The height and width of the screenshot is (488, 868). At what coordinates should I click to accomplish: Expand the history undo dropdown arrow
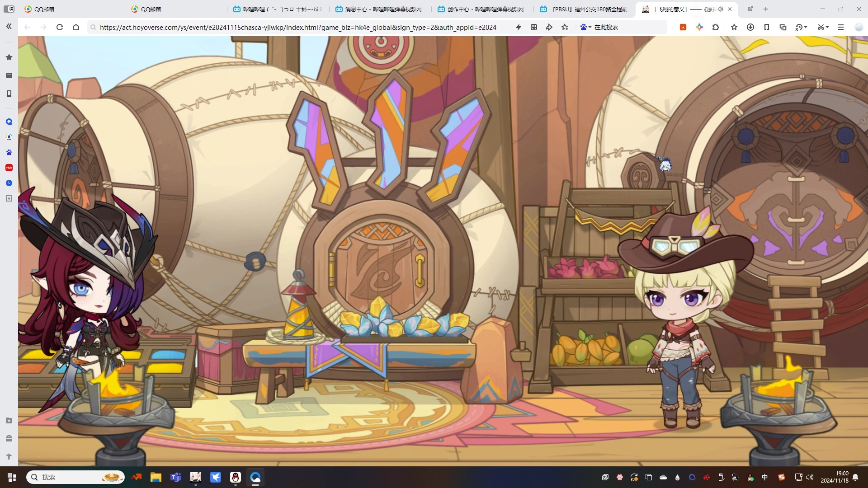[806, 27]
